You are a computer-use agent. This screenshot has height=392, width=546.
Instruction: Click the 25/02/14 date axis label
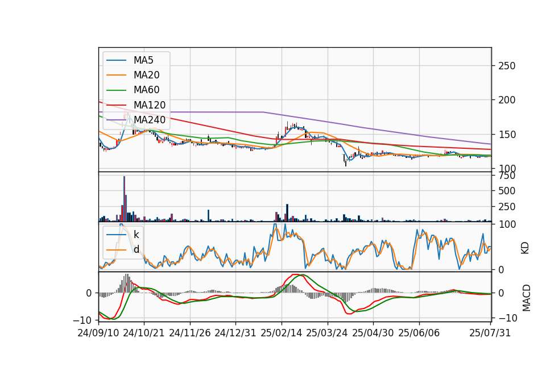[282, 333]
